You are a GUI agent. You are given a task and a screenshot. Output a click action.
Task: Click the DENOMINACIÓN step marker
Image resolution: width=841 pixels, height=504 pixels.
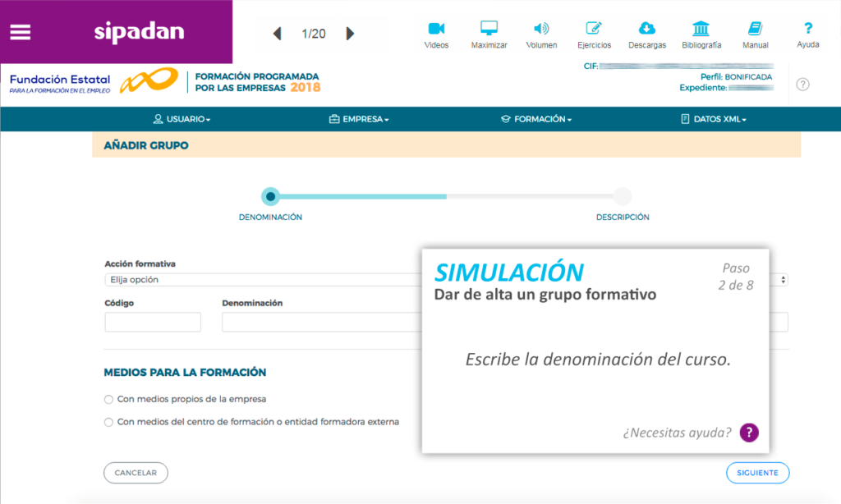tap(270, 197)
